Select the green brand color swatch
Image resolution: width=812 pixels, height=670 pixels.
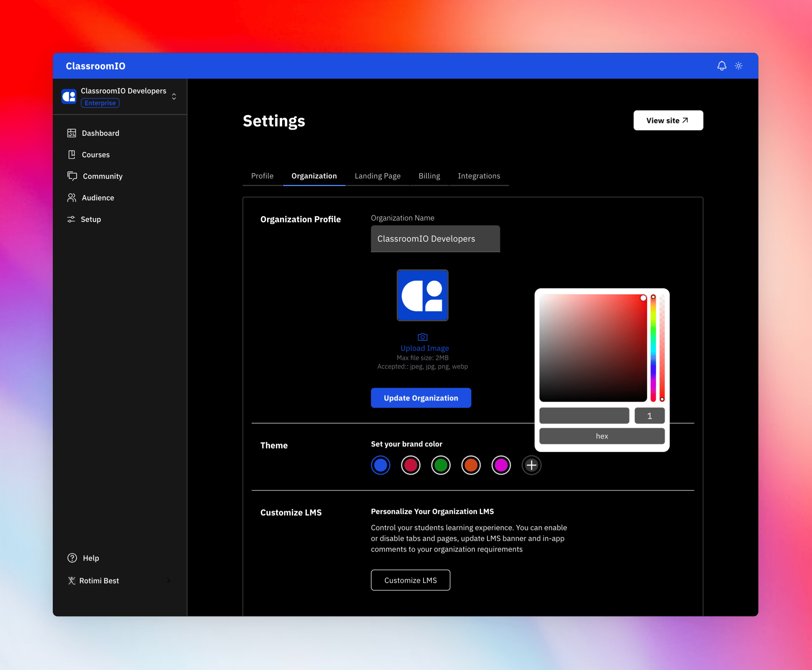click(x=440, y=465)
